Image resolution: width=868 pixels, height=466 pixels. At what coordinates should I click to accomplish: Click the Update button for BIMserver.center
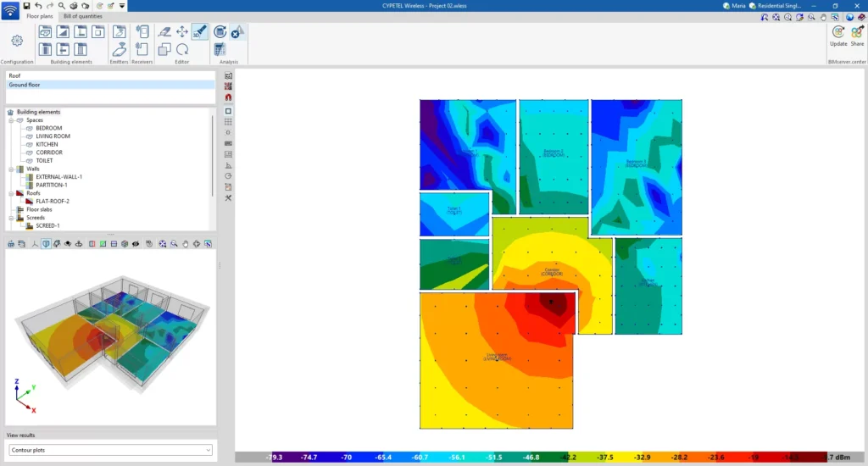[838, 36]
